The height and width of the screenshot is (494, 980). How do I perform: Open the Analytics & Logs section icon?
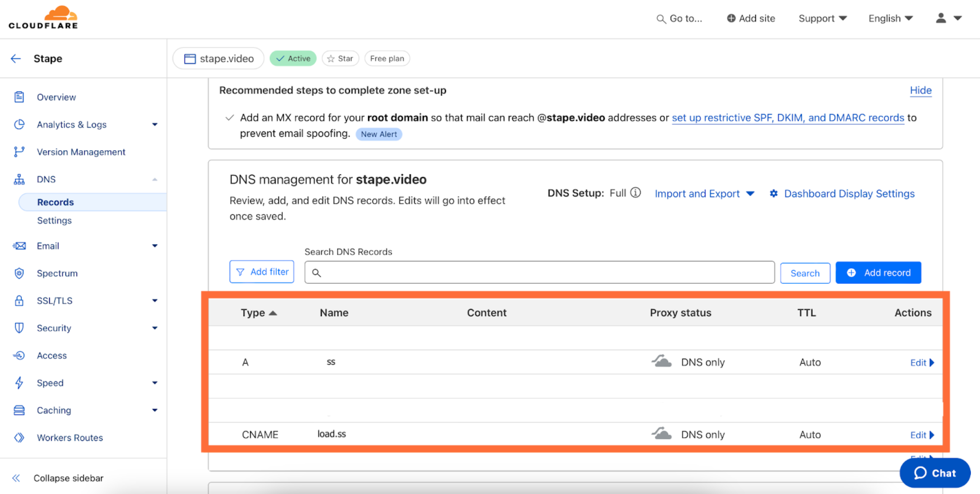[x=19, y=125]
